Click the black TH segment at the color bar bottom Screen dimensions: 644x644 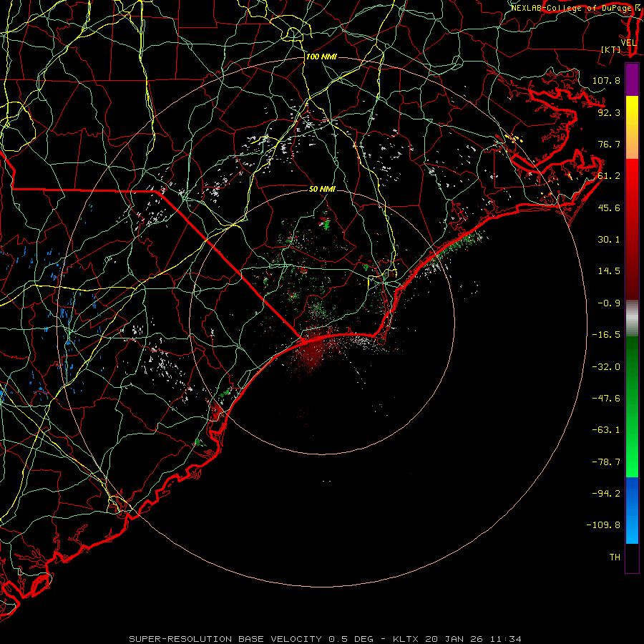pyautogui.click(x=632, y=557)
